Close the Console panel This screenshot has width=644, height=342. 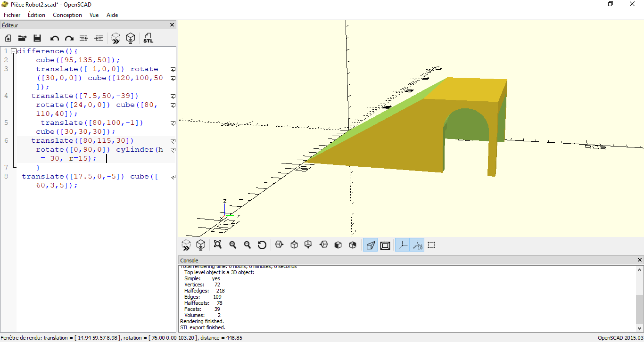point(640,260)
